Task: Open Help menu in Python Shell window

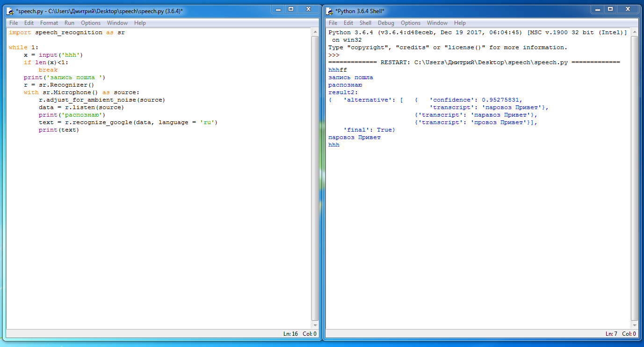Action: [x=460, y=22]
